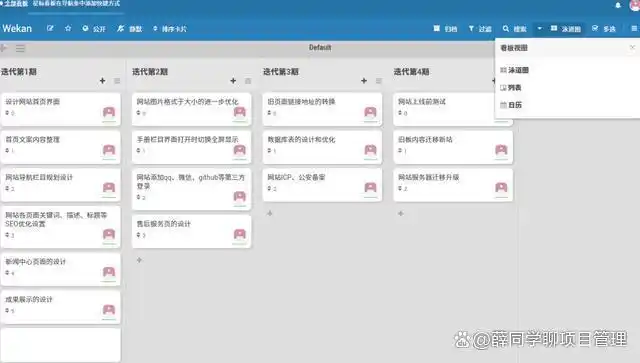Open the 网站导航栏目规划设计 card
The width and height of the screenshot is (640, 363).
click(60, 185)
